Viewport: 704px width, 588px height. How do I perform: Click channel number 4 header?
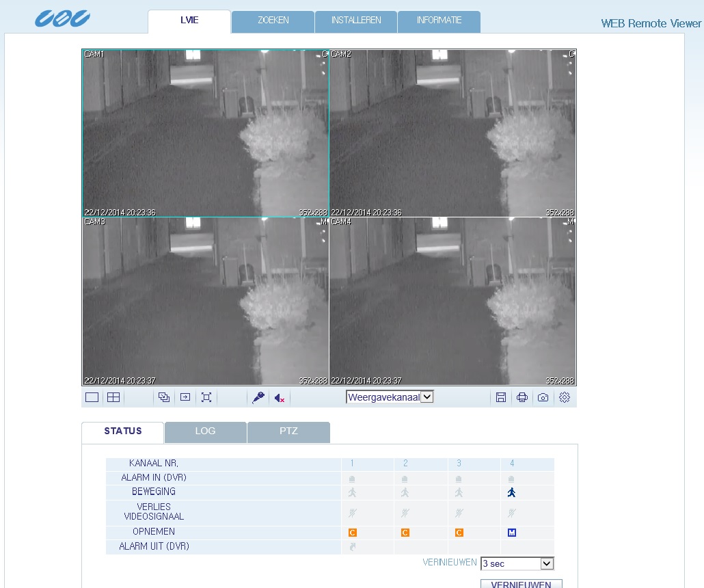point(512,464)
